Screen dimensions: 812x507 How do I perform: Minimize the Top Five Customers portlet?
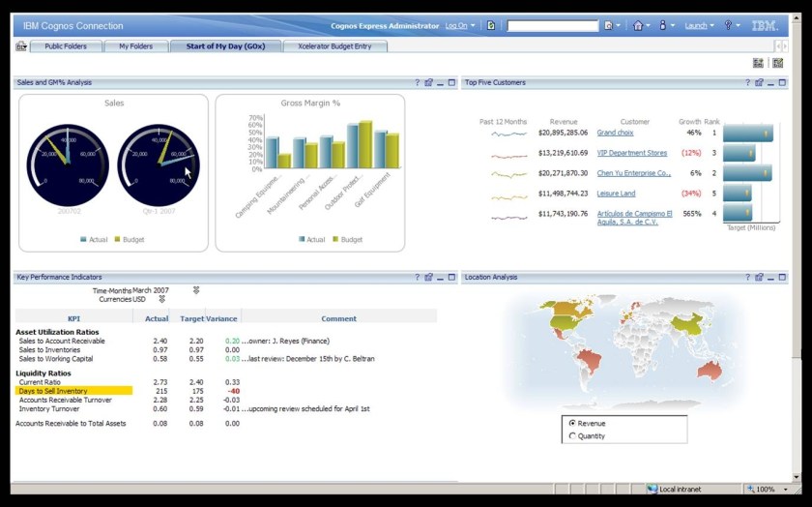pos(770,83)
